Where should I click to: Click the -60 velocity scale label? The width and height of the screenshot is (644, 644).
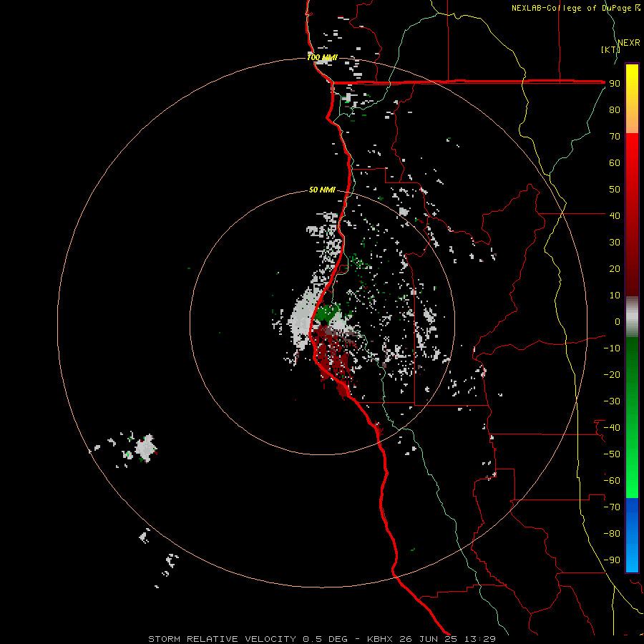click(x=612, y=481)
